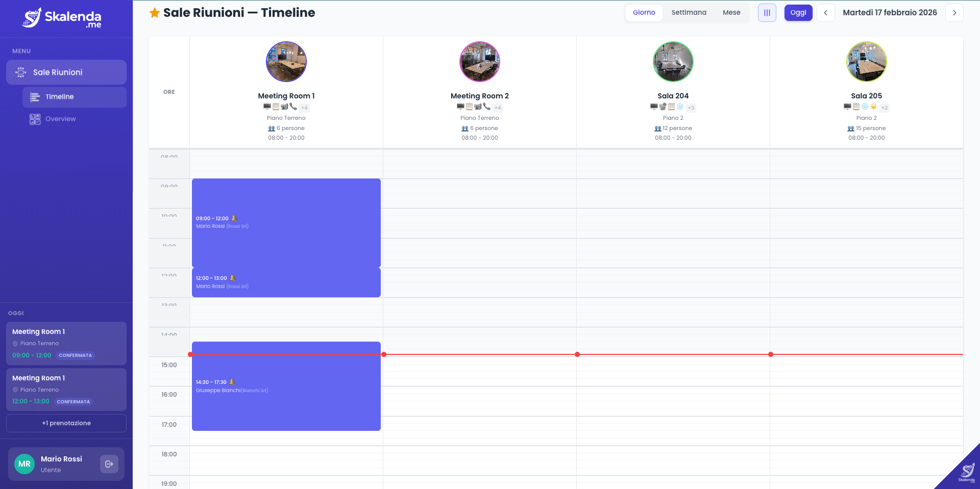Expand the +3 amenities badge under Sala 204
The height and width of the screenshot is (489, 980).
pos(691,108)
